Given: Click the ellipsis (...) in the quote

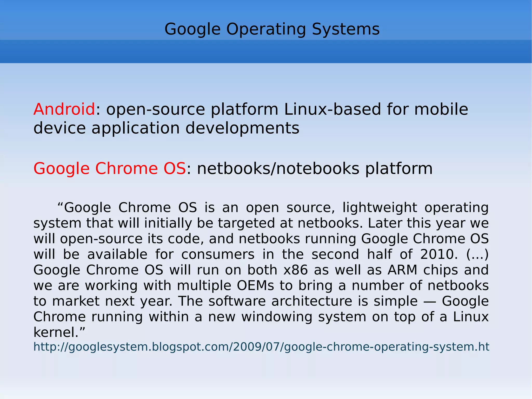Looking at the screenshot, I should point(477,254).
